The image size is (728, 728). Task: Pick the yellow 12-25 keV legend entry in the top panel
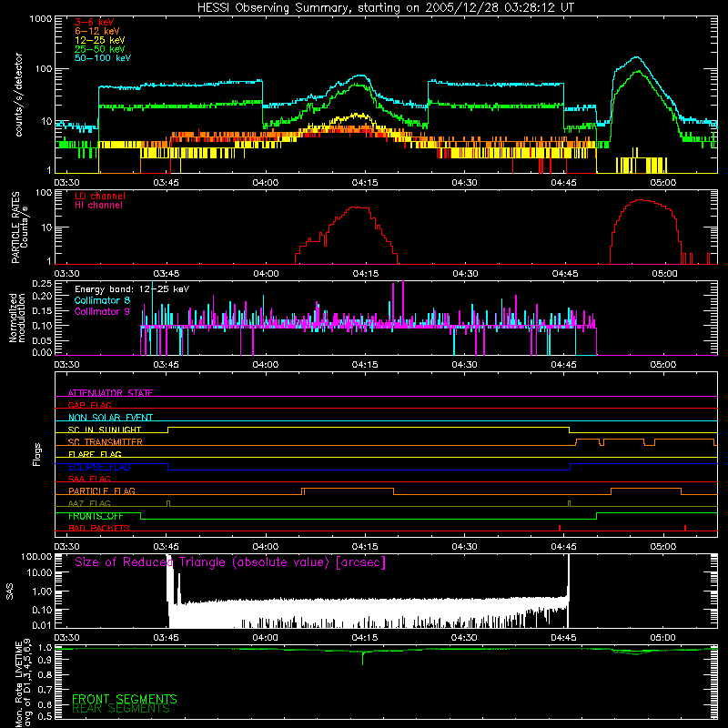coord(100,40)
